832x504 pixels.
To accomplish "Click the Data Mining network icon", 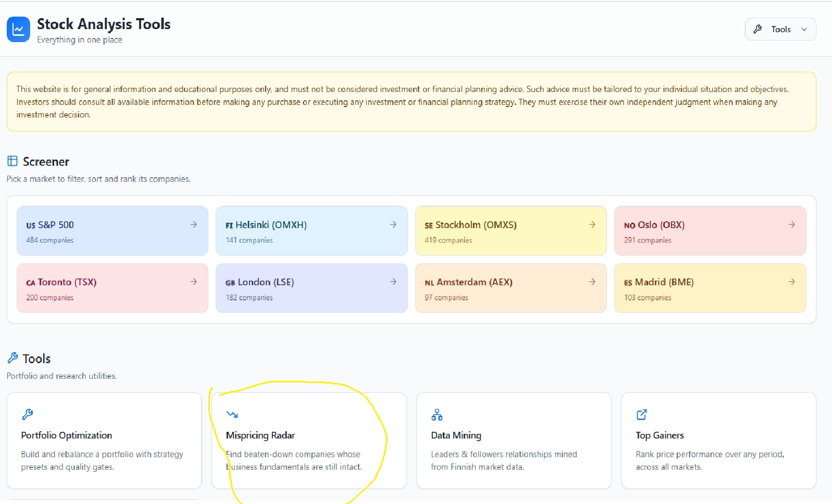I will (x=437, y=414).
